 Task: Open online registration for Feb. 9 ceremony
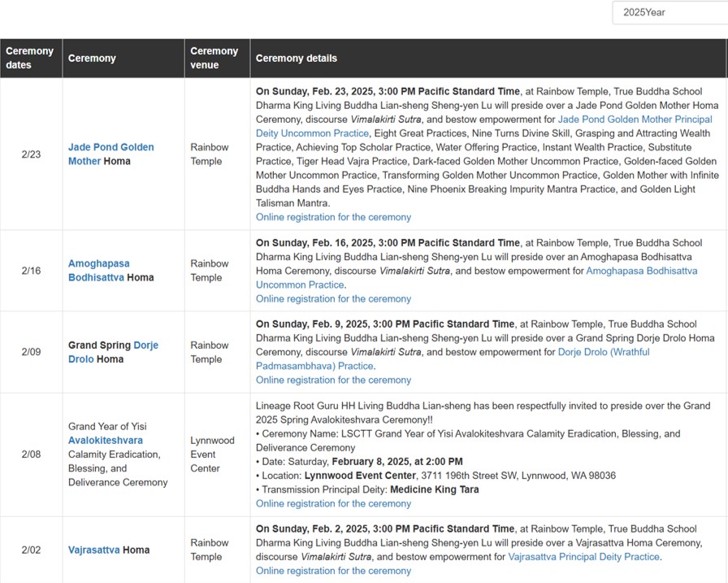pos(333,380)
